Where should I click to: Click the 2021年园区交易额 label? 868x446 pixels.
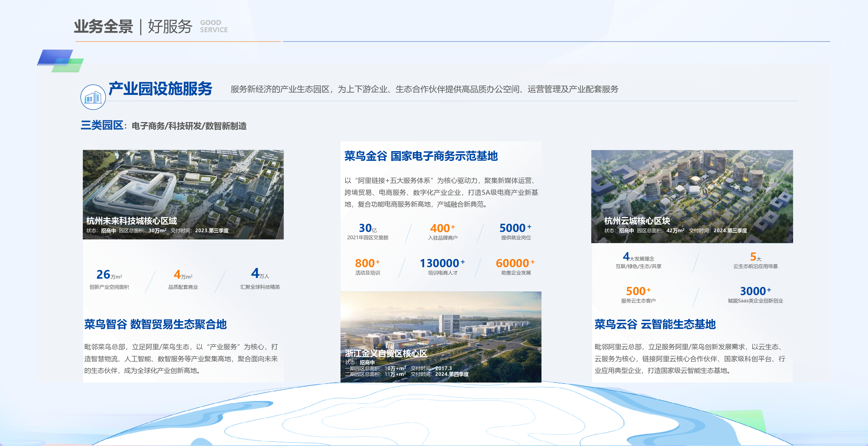tap(368, 237)
